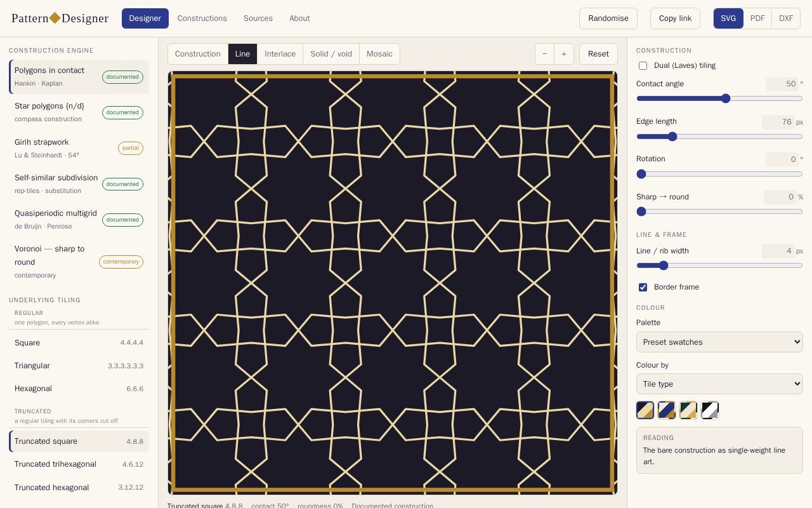Click the Randomise button
The image size is (812, 508).
click(608, 18)
